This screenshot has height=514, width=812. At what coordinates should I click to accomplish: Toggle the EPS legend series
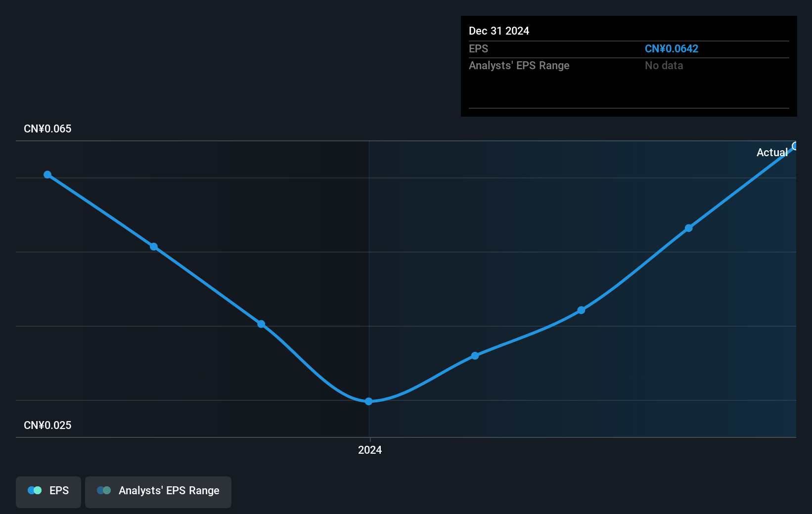tap(48, 492)
